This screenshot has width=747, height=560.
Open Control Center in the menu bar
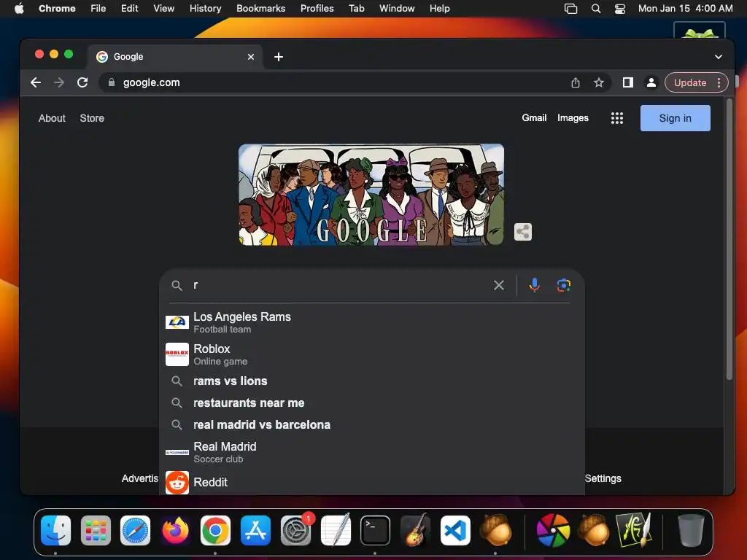[x=620, y=9]
